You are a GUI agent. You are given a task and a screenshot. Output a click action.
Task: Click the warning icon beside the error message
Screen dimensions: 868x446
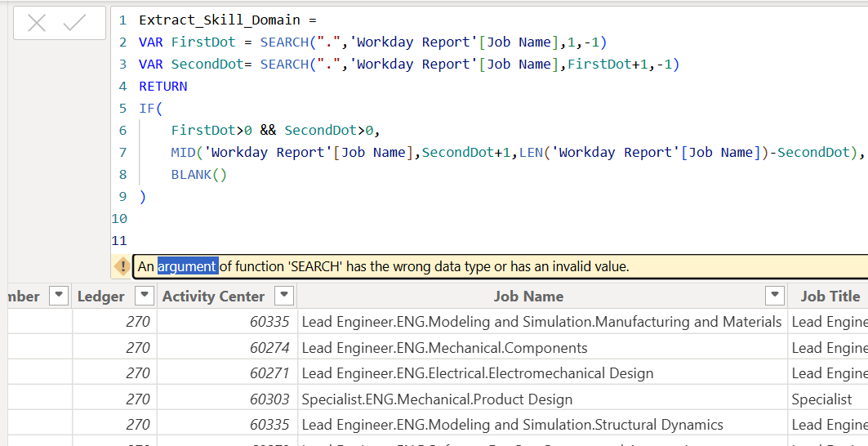click(122, 266)
